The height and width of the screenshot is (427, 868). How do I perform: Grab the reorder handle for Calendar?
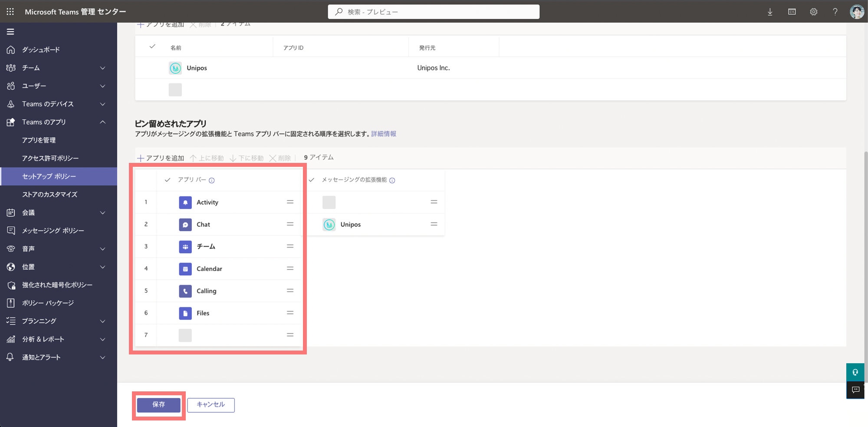[290, 268]
